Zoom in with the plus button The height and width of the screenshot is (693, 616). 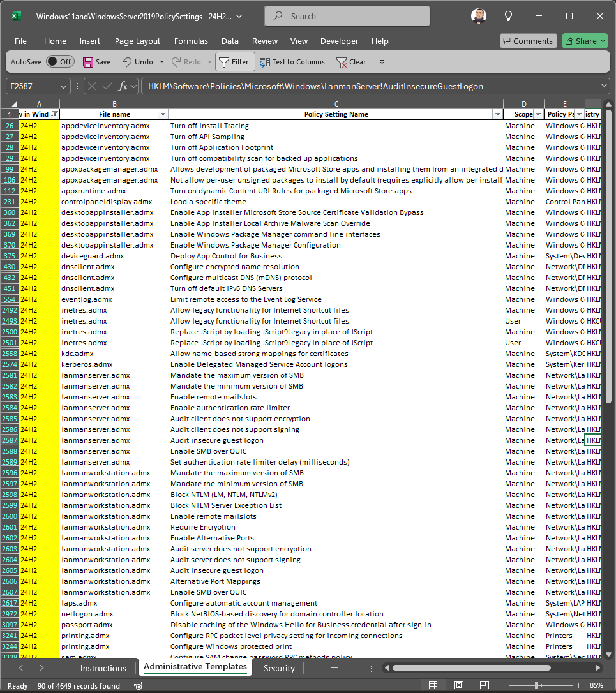578,685
